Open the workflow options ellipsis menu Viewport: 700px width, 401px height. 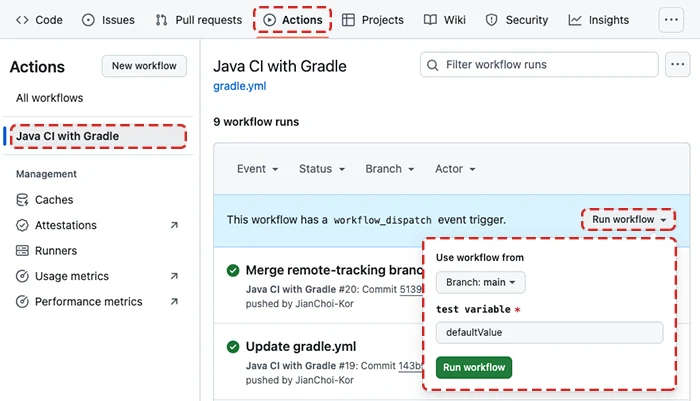(677, 65)
